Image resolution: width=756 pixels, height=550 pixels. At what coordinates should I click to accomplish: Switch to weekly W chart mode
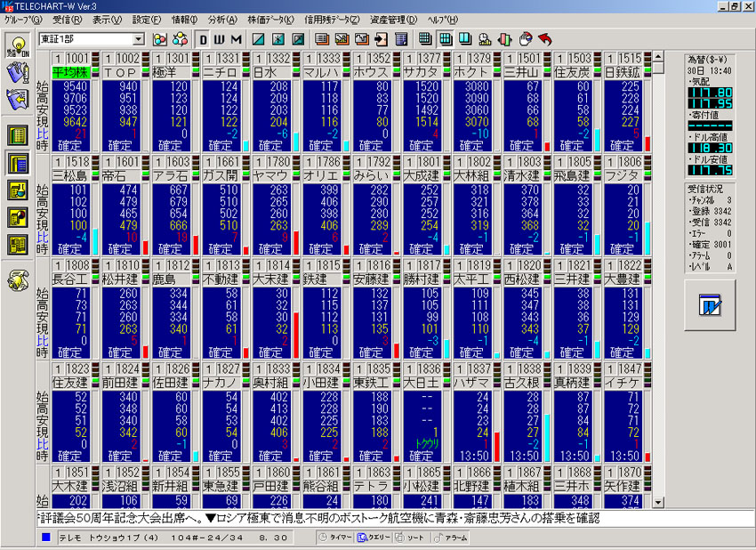(x=219, y=39)
